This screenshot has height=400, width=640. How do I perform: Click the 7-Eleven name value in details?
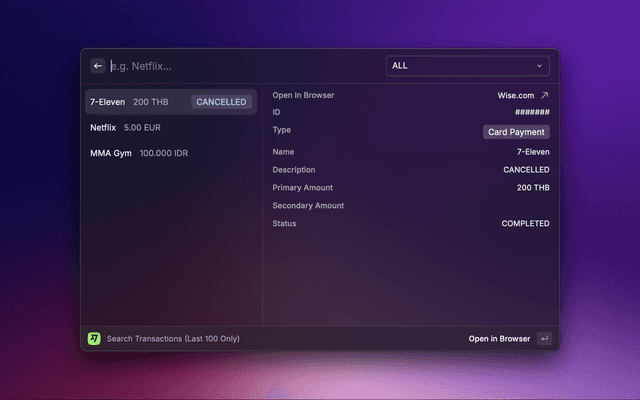(532, 152)
